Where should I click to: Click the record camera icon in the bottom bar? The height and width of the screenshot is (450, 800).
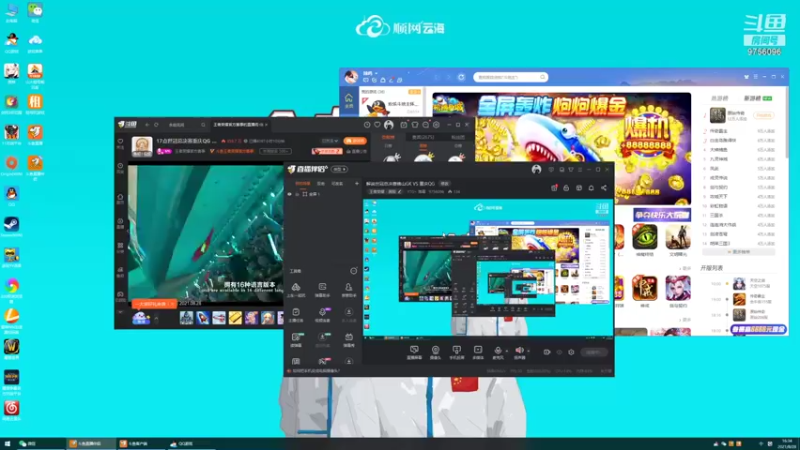pos(547,352)
